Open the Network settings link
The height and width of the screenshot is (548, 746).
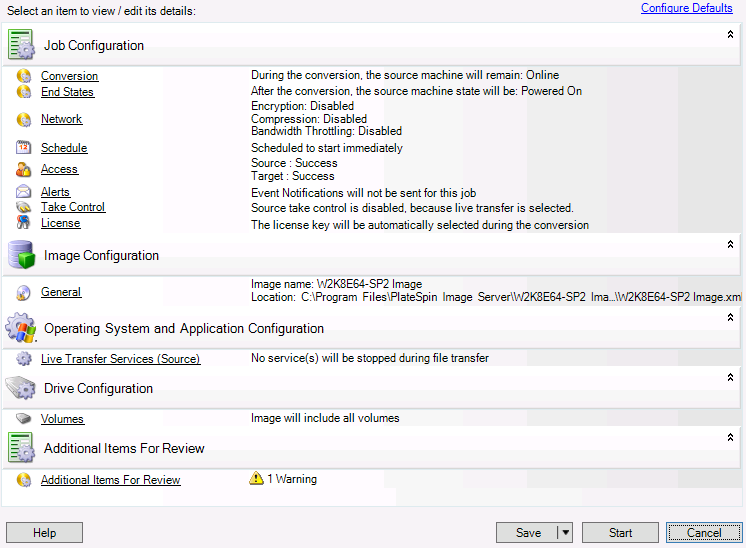[61, 119]
